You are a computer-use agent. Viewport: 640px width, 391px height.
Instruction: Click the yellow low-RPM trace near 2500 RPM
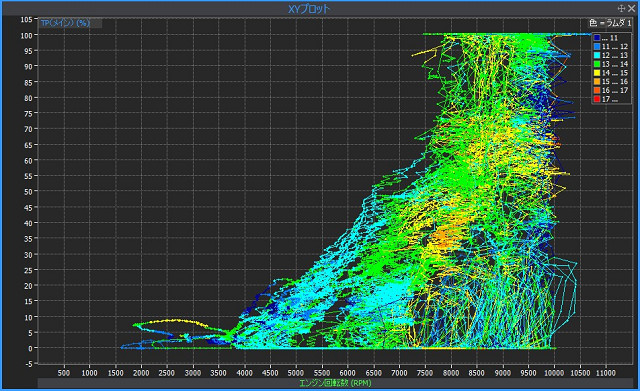176,320
